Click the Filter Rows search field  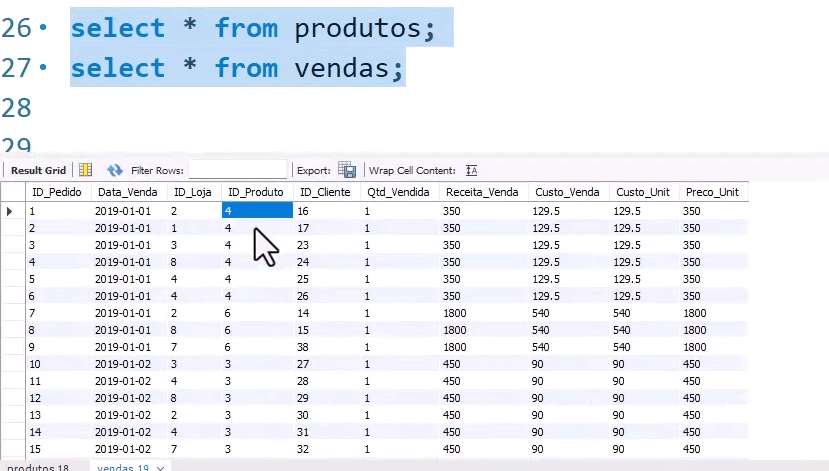click(x=238, y=170)
